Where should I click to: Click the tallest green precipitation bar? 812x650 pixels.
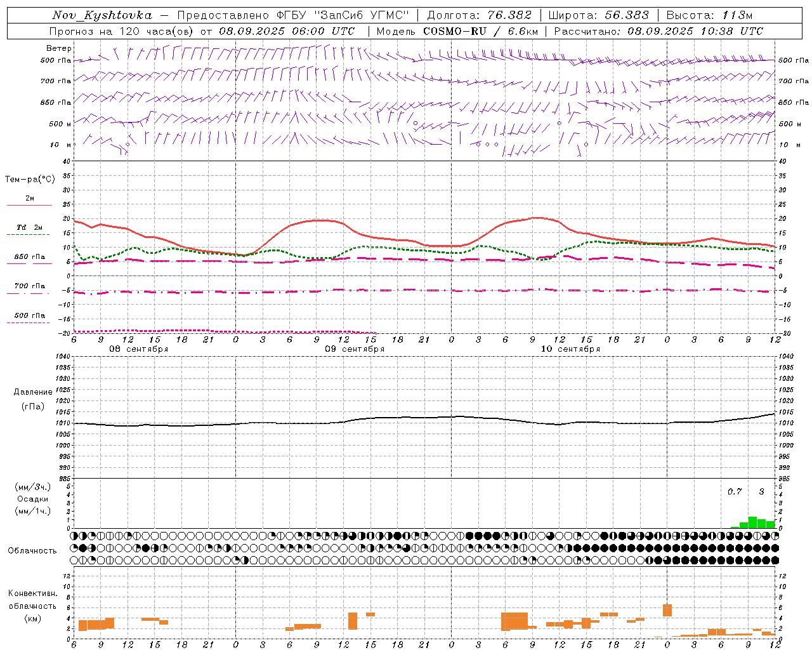pos(752,522)
